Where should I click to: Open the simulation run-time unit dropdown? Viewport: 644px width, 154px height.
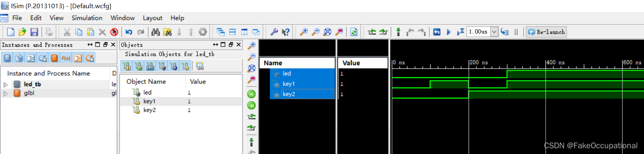pos(494,32)
